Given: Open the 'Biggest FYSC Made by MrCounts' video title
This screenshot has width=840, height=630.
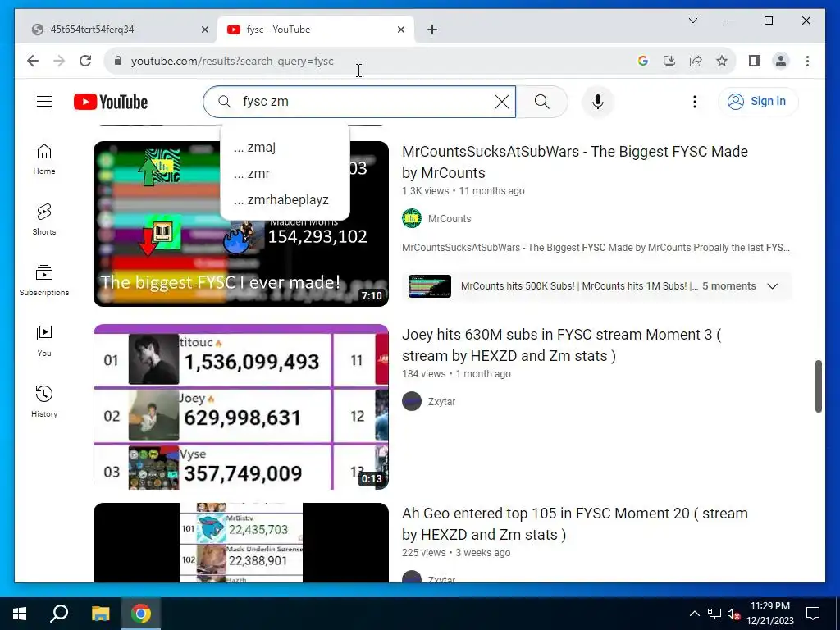Looking at the screenshot, I should pos(575,162).
